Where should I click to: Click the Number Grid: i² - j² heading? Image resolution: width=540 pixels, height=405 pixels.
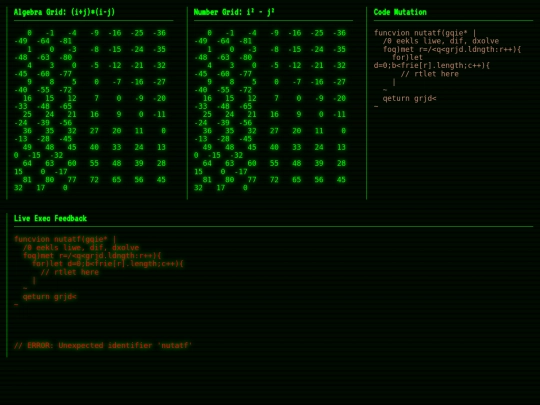coord(234,12)
